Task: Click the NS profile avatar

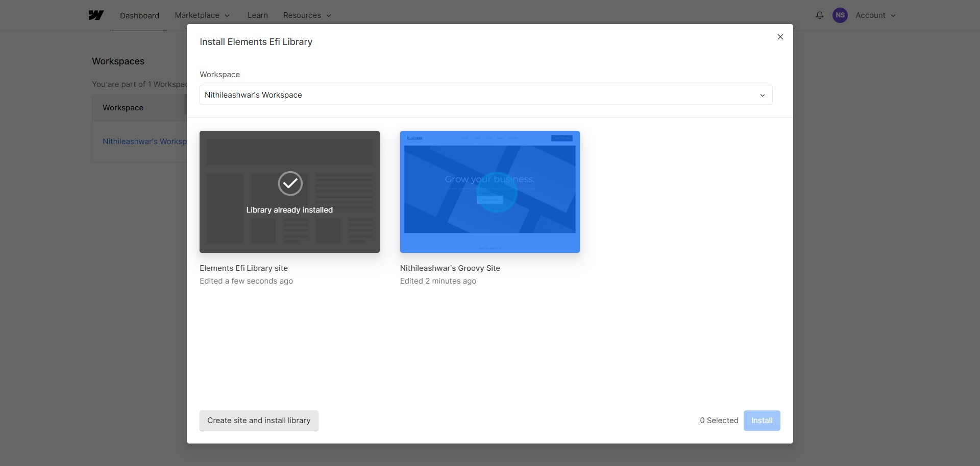Action: pos(840,15)
